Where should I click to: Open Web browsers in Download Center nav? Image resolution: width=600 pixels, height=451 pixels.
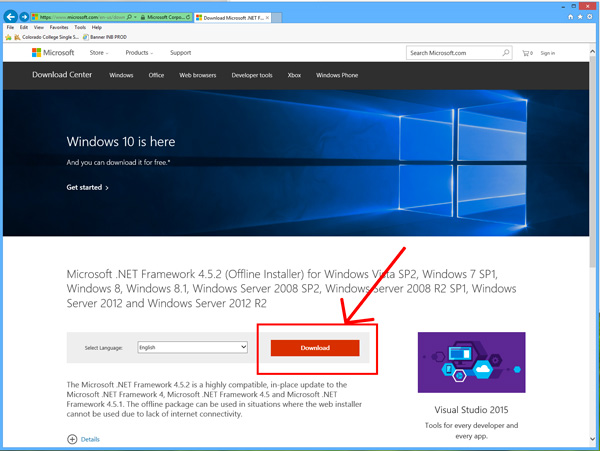(x=198, y=75)
